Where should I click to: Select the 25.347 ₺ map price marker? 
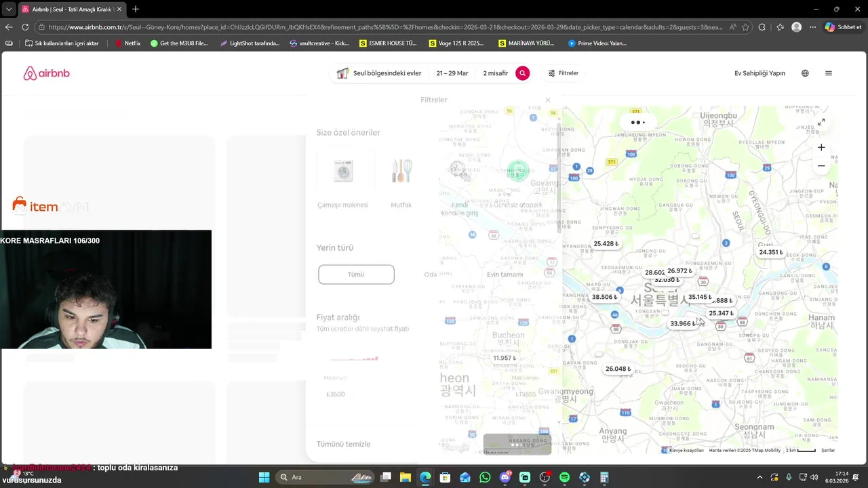721,313
